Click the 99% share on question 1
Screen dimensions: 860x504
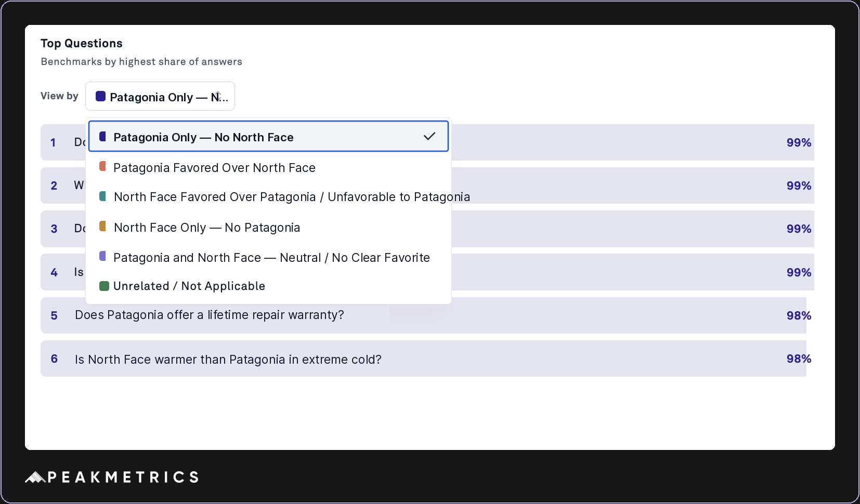799,142
